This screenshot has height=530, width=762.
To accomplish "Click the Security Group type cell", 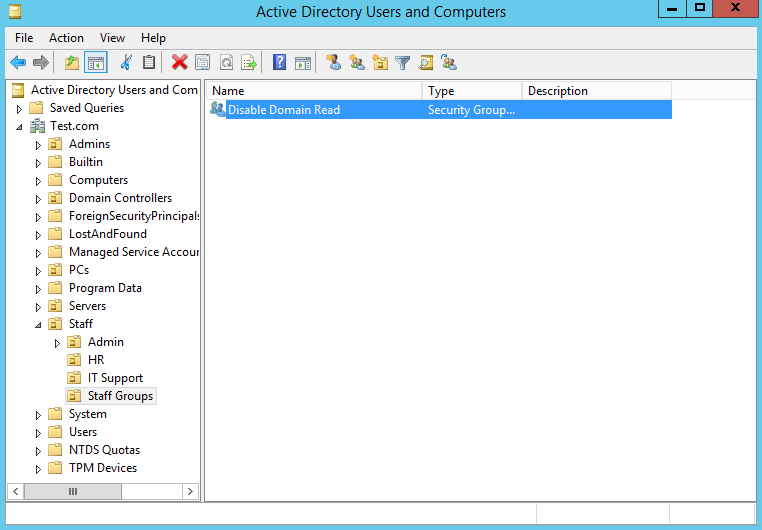I will (471, 110).
